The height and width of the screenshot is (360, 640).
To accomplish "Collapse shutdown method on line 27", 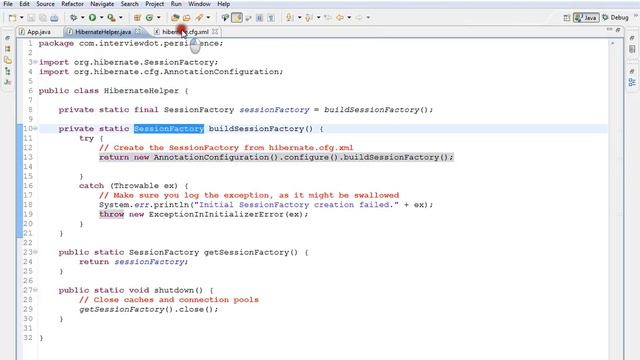I will coord(36,290).
